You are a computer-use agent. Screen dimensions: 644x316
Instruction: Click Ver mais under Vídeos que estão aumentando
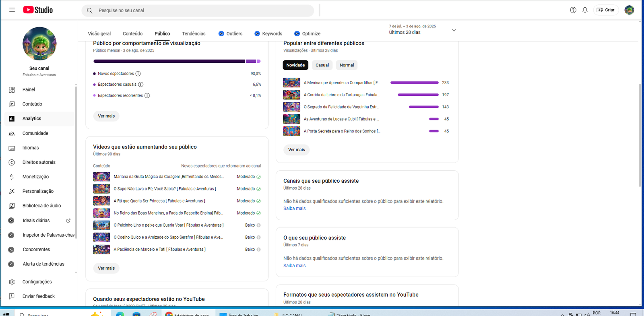(106, 268)
